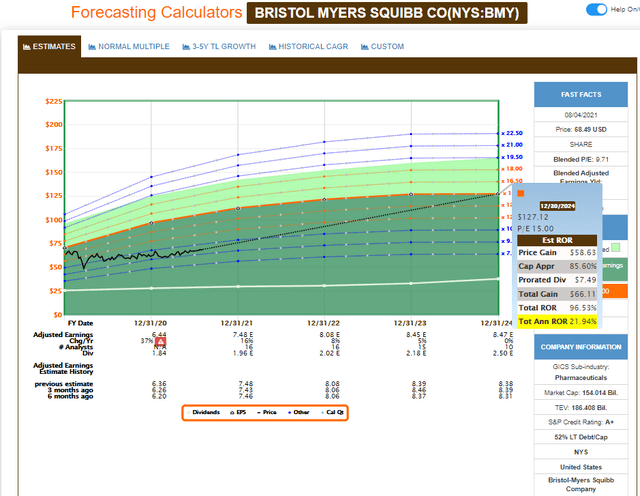640x496 pixels.
Task: Click the chart icon beside CUSTOM
Action: pyautogui.click(x=364, y=47)
